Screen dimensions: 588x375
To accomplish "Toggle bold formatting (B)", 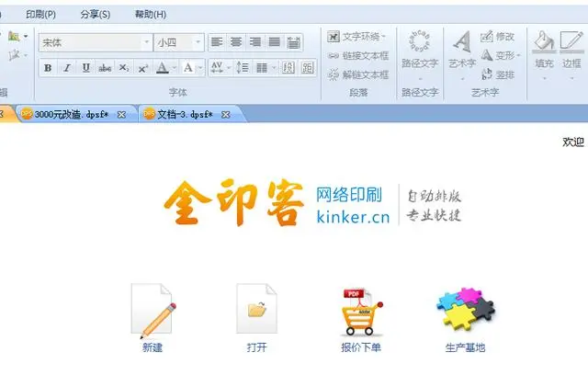I will click(x=48, y=68).
